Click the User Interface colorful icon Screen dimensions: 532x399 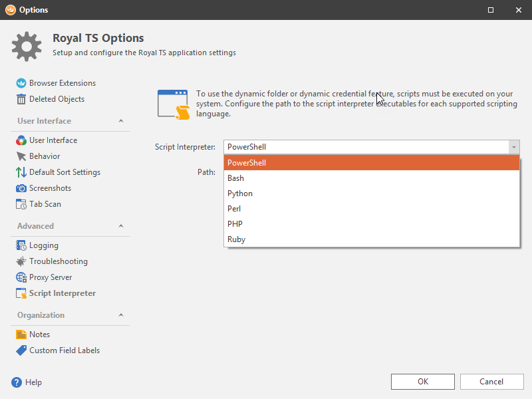[x=21, y=140]
